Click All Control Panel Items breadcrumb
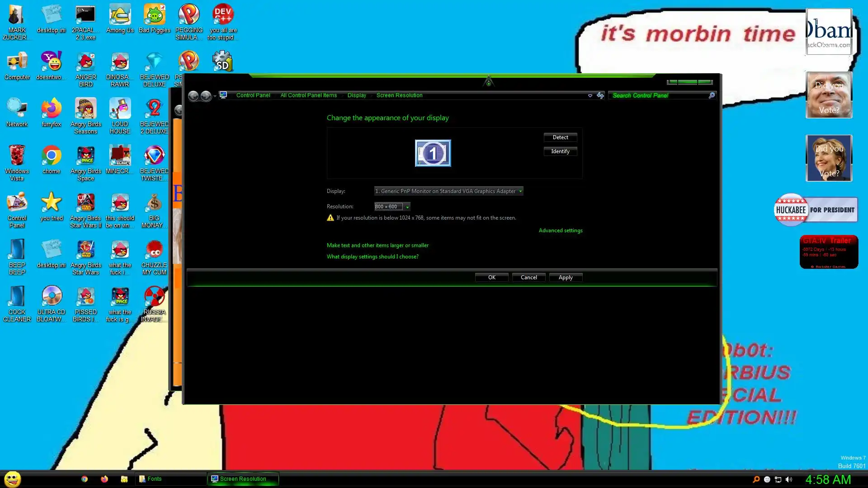The image size is (868, 488). [x=308, y=95]
